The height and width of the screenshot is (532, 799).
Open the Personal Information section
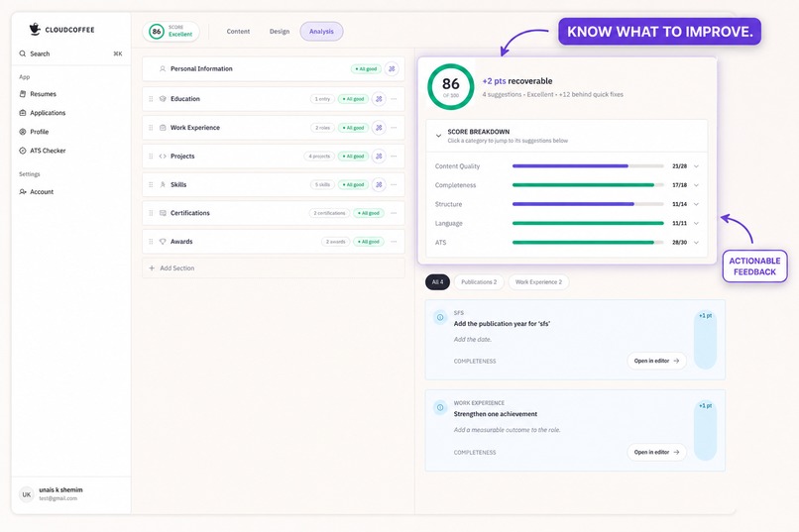[x=274, y=68]
